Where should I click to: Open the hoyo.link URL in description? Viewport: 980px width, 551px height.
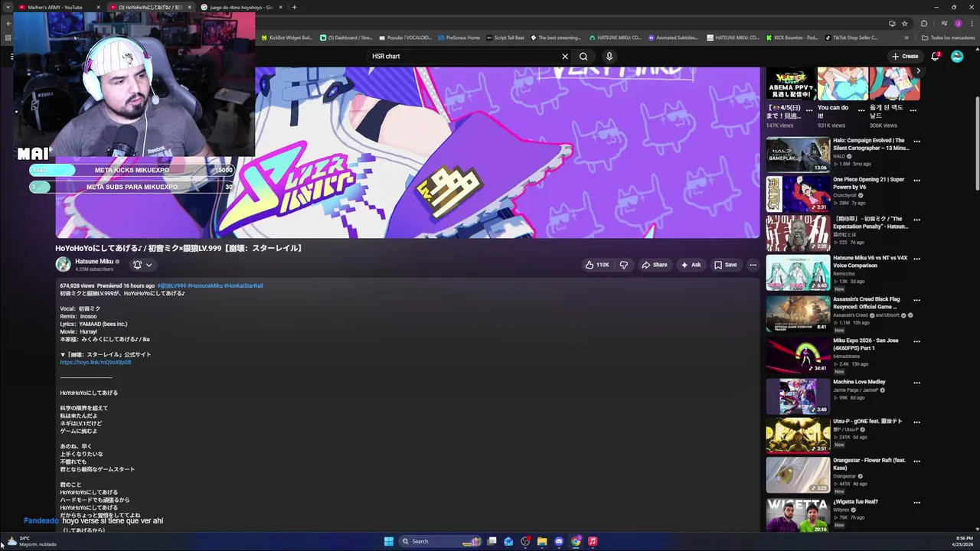pos(96,362)
